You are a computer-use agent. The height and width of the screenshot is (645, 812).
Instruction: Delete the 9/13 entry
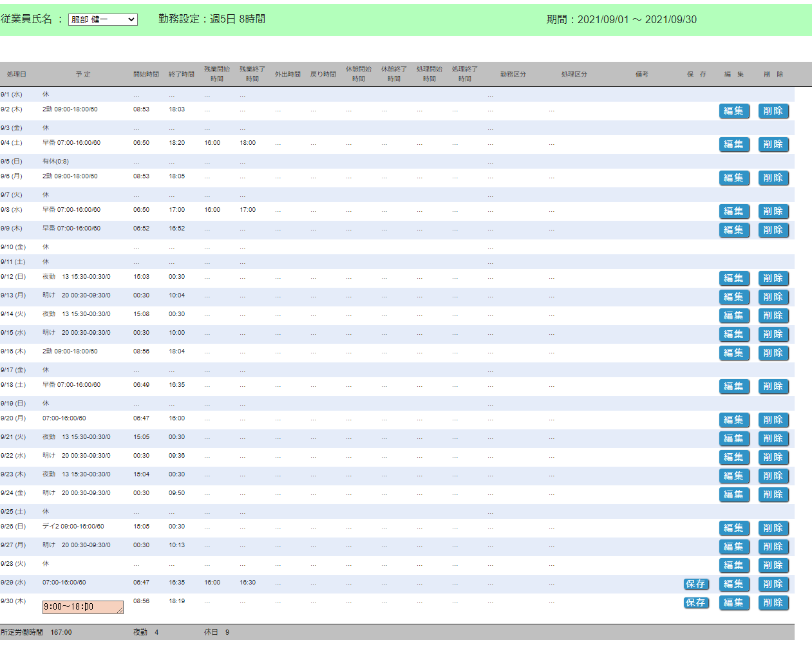773,297
